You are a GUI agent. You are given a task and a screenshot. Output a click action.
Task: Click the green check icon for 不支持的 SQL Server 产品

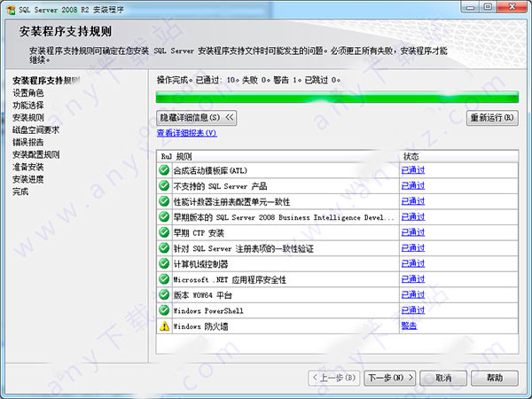[163, 186]
